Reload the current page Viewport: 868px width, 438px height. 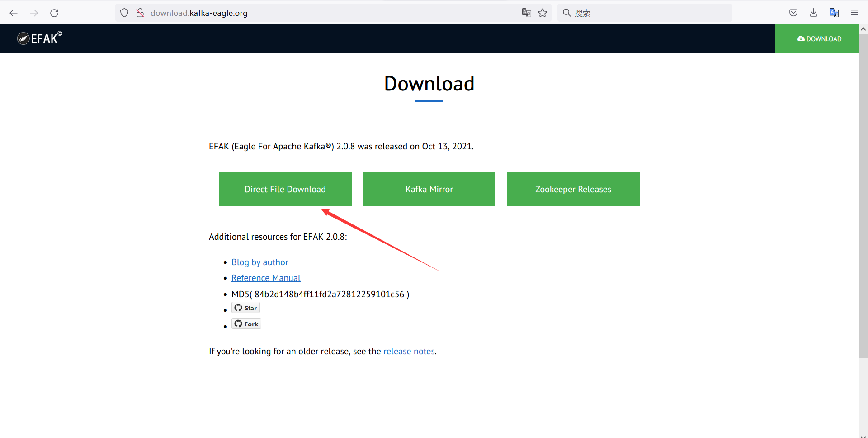[54, 13]
